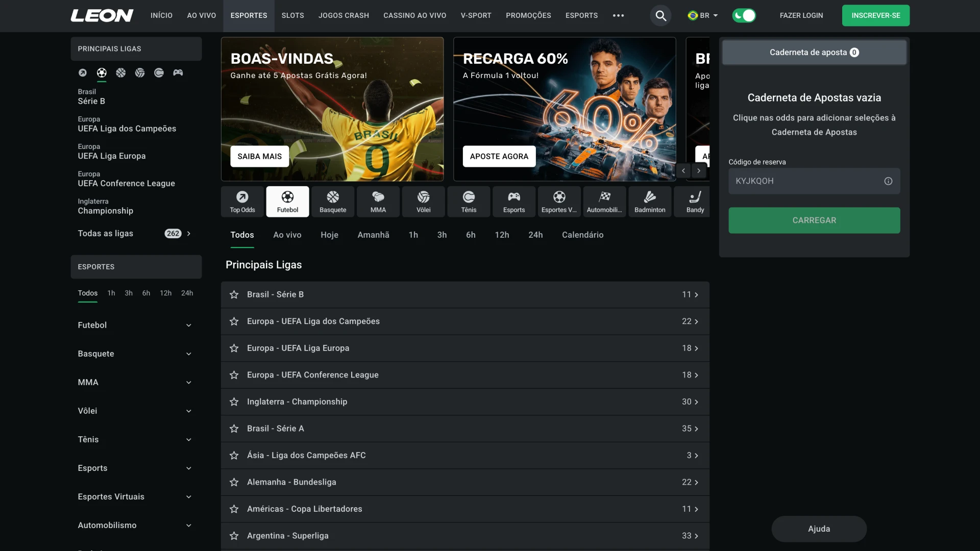
Task: Click the info icon in reservation code field
Action: (x=888, y=181)
